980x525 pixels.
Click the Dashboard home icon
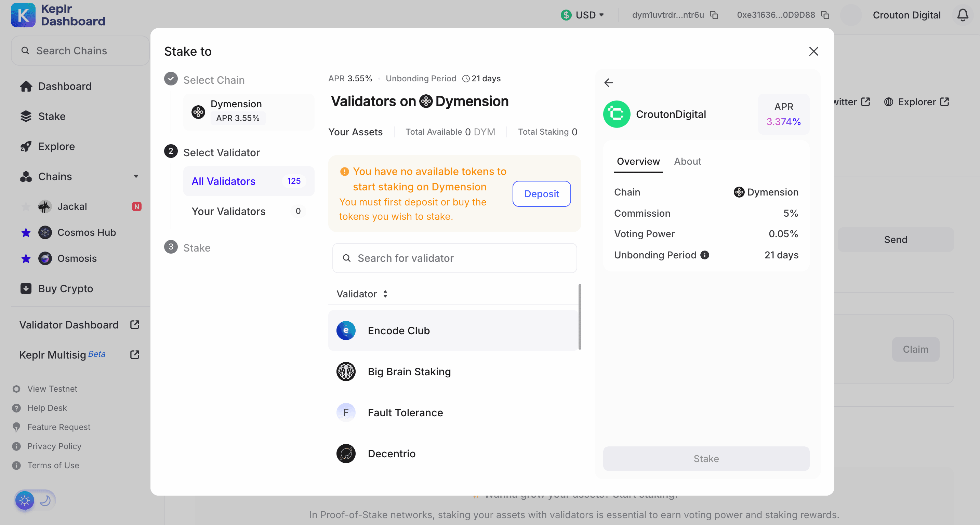(25, 86)
